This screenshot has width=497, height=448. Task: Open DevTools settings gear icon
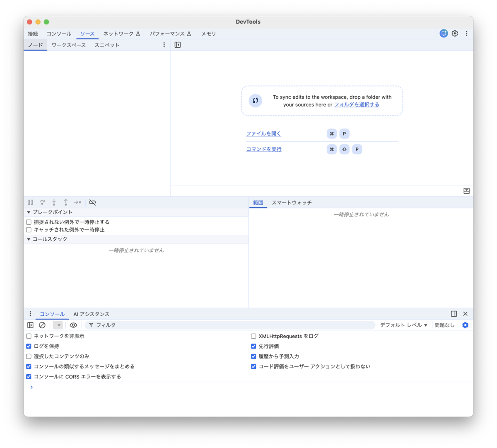pos(455,34)
